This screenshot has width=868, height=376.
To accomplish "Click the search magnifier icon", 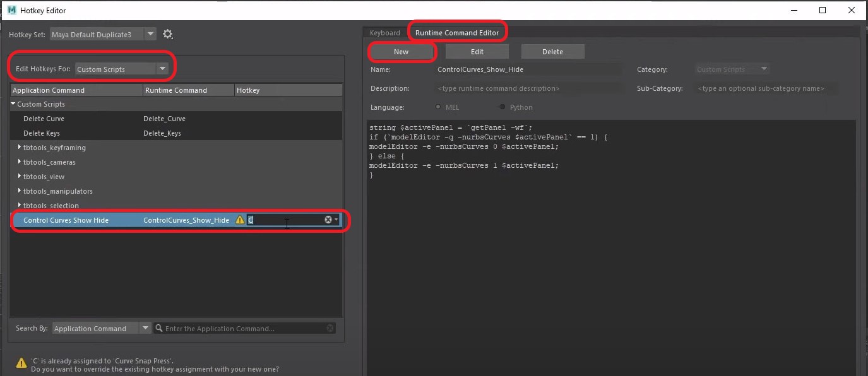I will pos(160,328).
